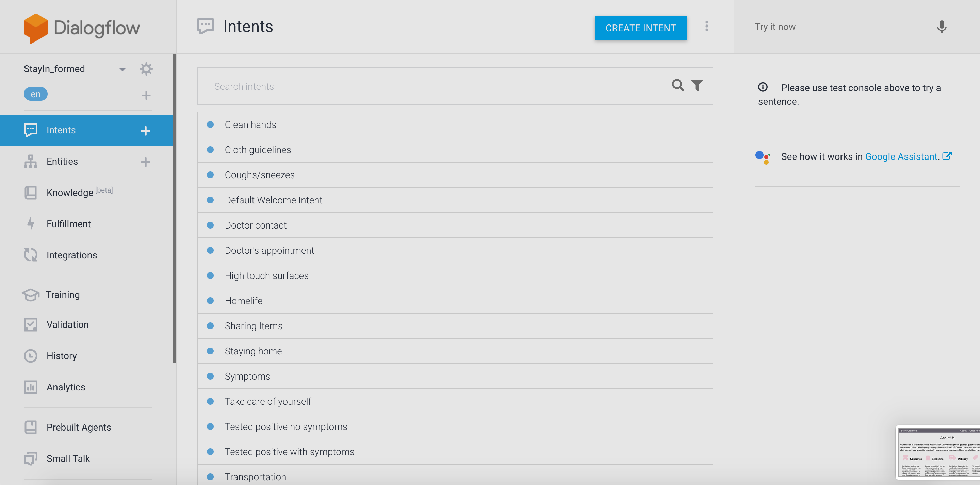The image size is (980, 485).
Task: Click blue dot beside Clean hands
Action: pos(210,124)
